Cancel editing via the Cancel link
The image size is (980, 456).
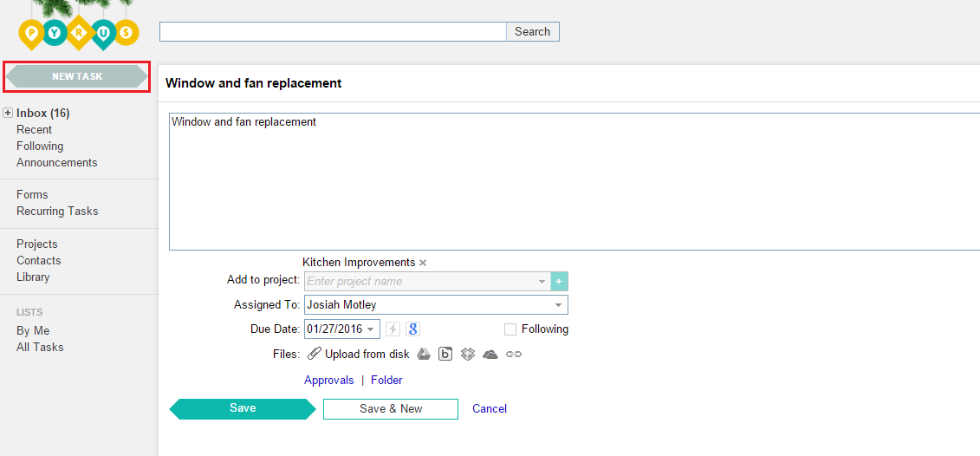coord(490,408)
